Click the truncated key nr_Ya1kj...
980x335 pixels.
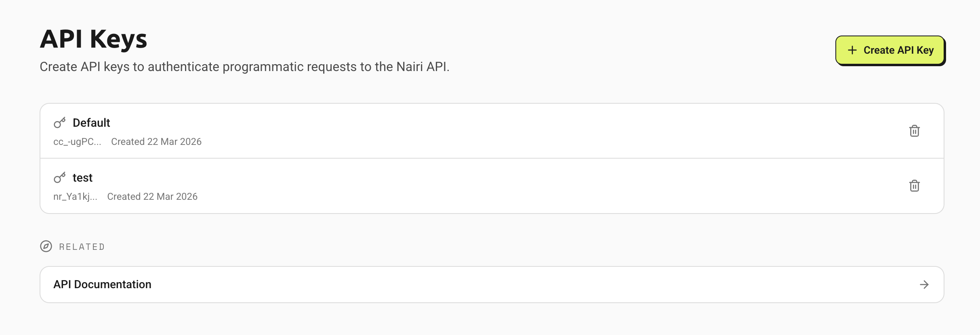pyautogui.click(x=76, y=197)
